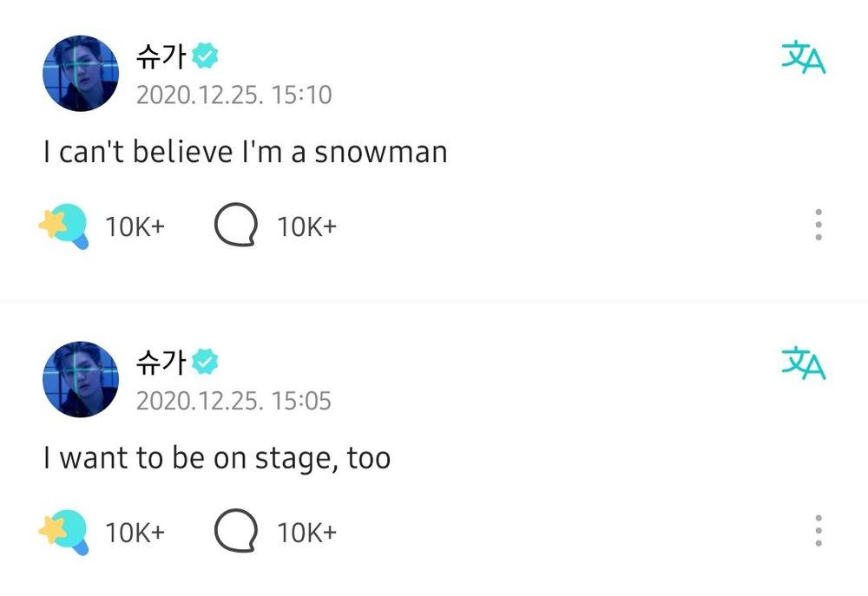Tap 슈가's verified badge on the bottom post
The height and width of the screenshot is (596, 868).
203,360
